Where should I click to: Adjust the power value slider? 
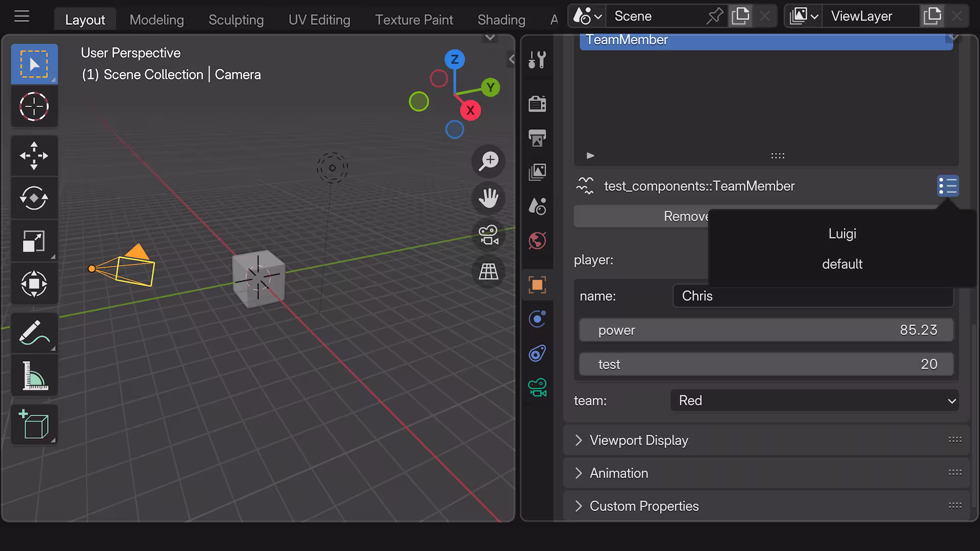coord(766,330)
